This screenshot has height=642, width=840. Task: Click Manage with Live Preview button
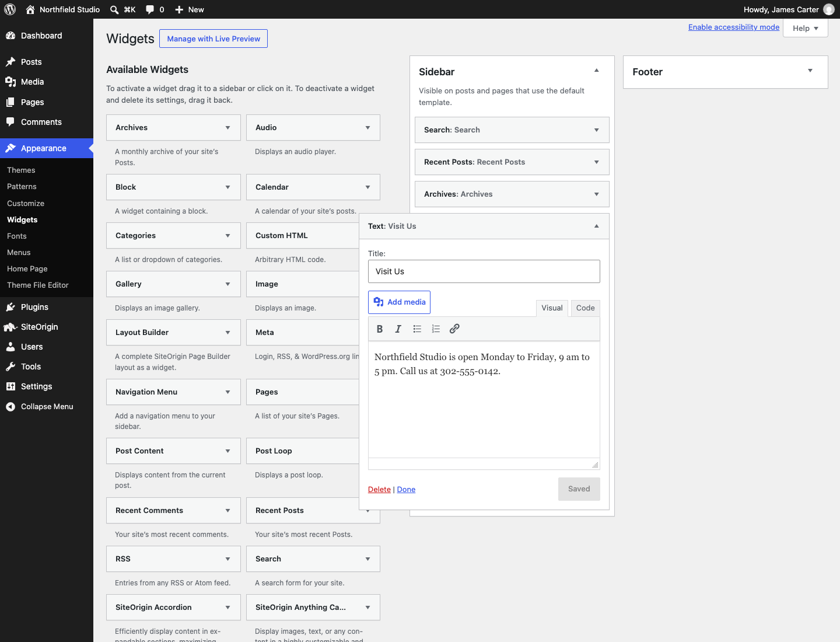pos(213,39)
